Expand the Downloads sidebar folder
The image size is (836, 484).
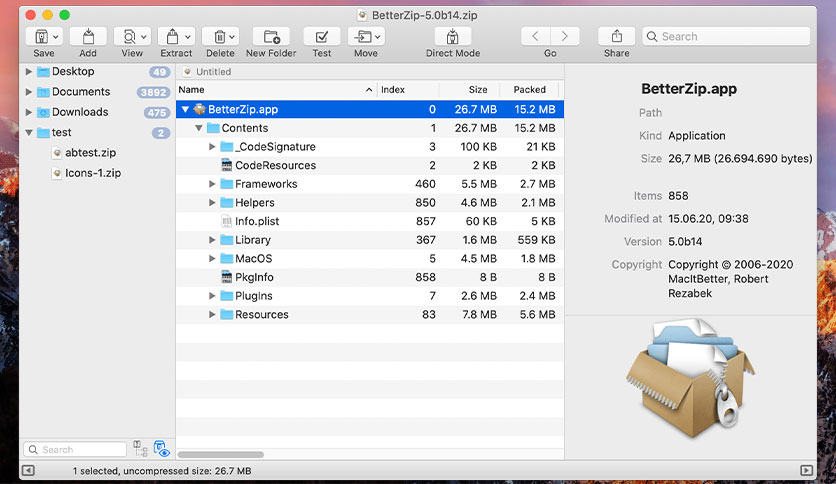pyautogui.click(x=29, y=112)
